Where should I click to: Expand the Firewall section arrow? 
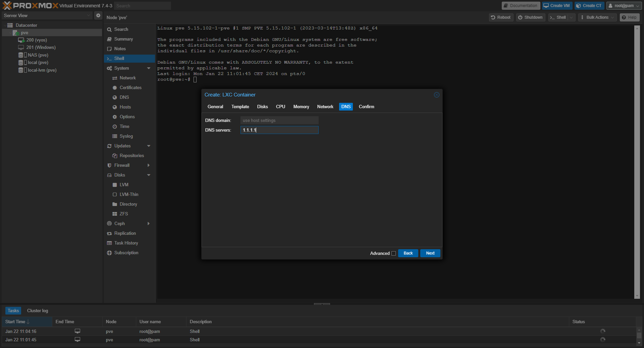coord(149,165)
